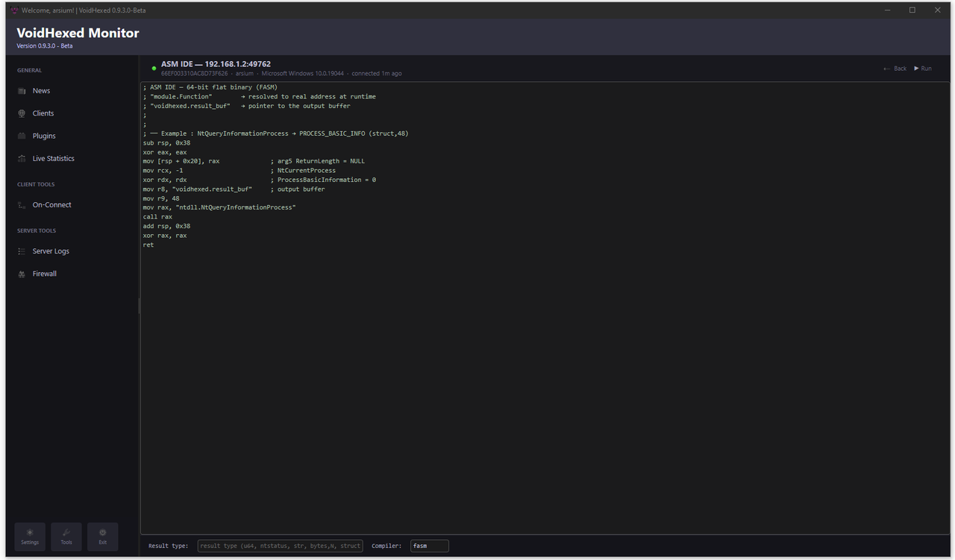Click the client ID 66EF003310AC8D73F626 text
This screenshot has height=560, width=955.
194,74
